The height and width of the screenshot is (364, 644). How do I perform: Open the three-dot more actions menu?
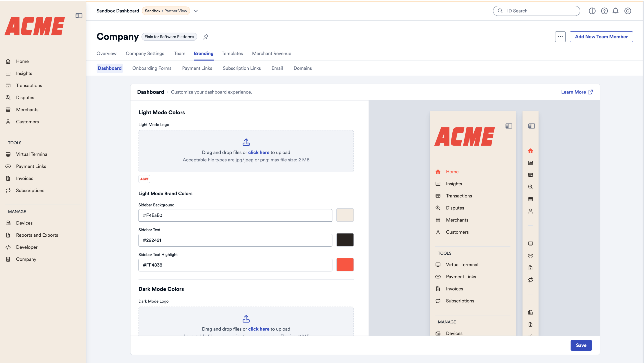[x=560, y=37]
